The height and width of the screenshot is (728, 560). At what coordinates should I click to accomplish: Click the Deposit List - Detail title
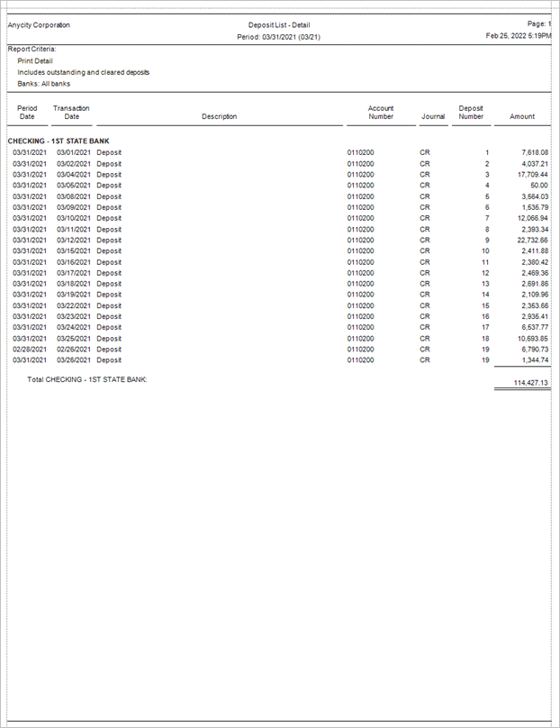(279, 25)
